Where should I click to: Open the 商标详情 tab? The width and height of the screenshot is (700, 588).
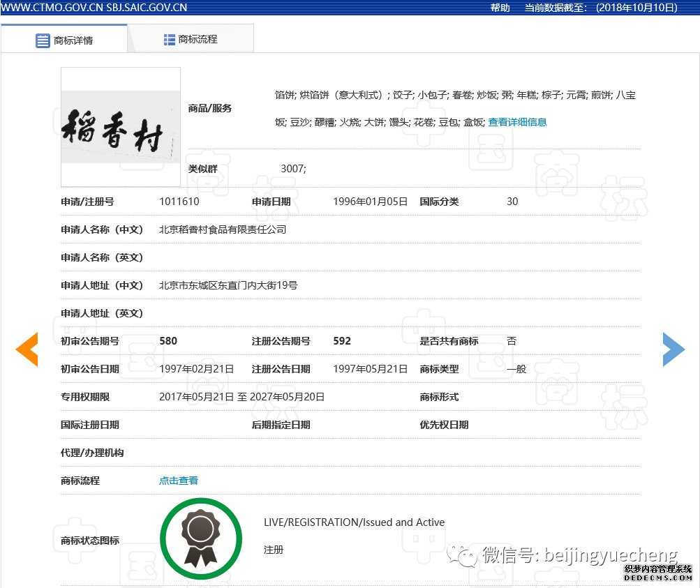point(64,39)
